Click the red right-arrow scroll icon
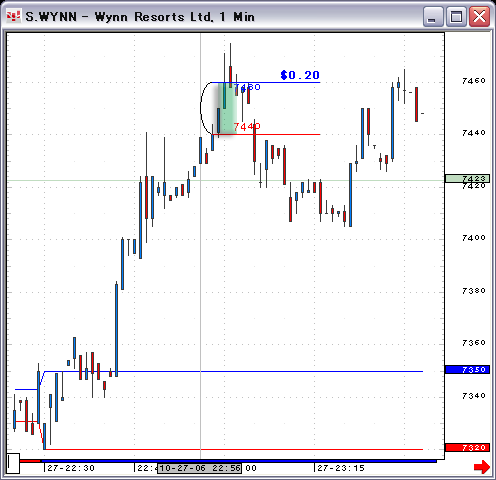Screen dimensions: 496x480 coord(482,467)
